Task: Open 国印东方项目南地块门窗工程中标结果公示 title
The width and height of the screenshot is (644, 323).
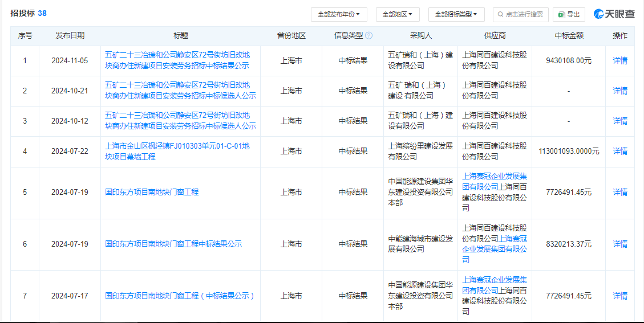Action: [x=173, y=244]
